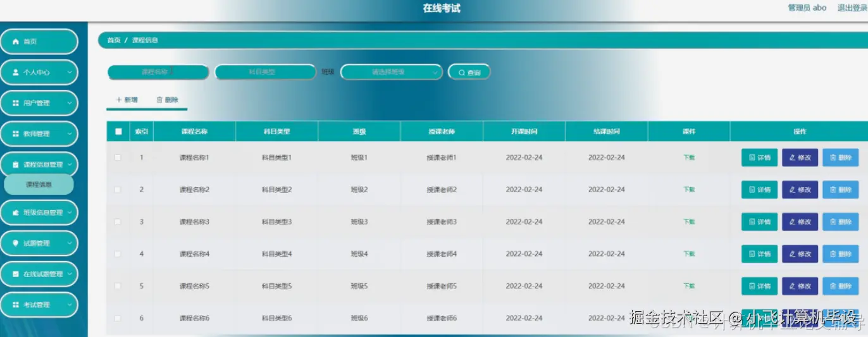
Task: Go to 首页 via the breadcrumb
Action: coord(114,40)
